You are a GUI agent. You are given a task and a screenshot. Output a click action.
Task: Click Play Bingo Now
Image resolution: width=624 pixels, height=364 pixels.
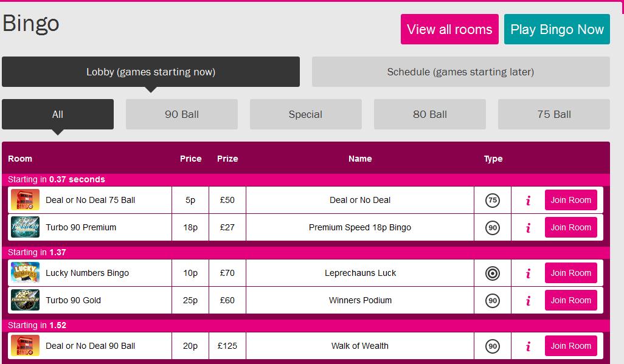point(557,29)
